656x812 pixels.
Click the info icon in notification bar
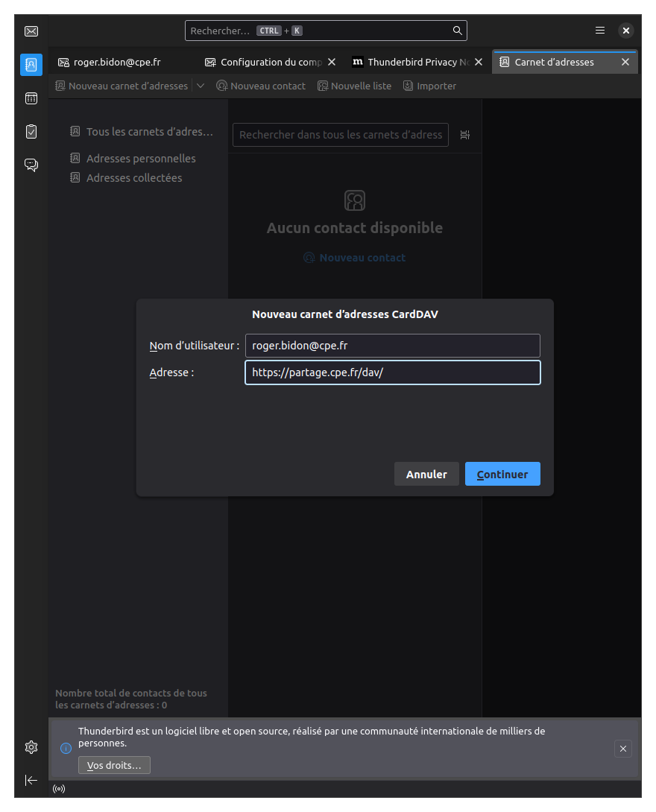[x=66, y=748]
